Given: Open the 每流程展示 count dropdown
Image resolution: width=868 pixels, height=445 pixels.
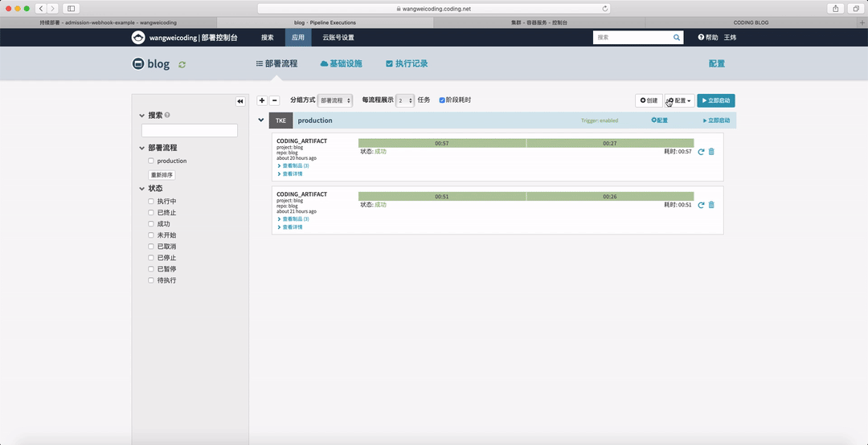Looking at the screenshot, I should pyautogui.click(x=405, y=100).
